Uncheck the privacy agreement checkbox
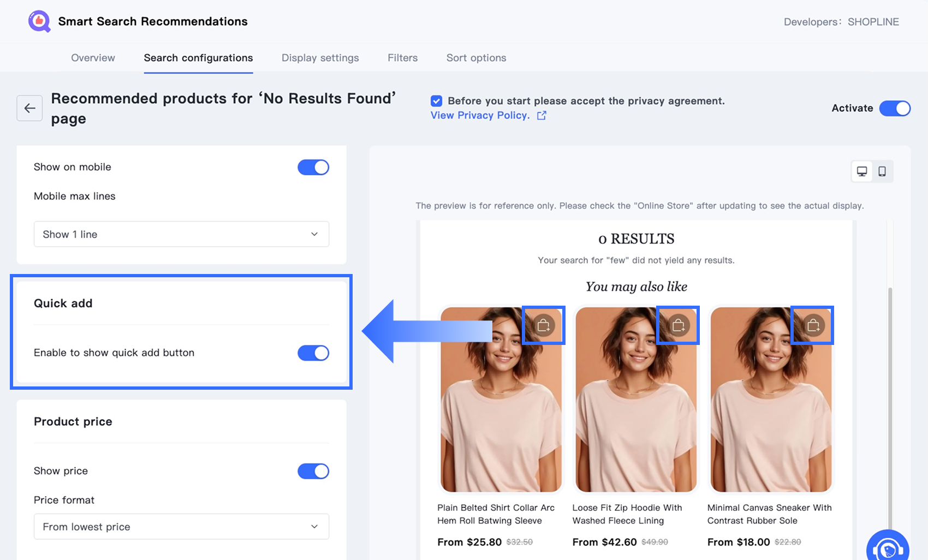This screenshot has width=928, height=560. (436, 101)
